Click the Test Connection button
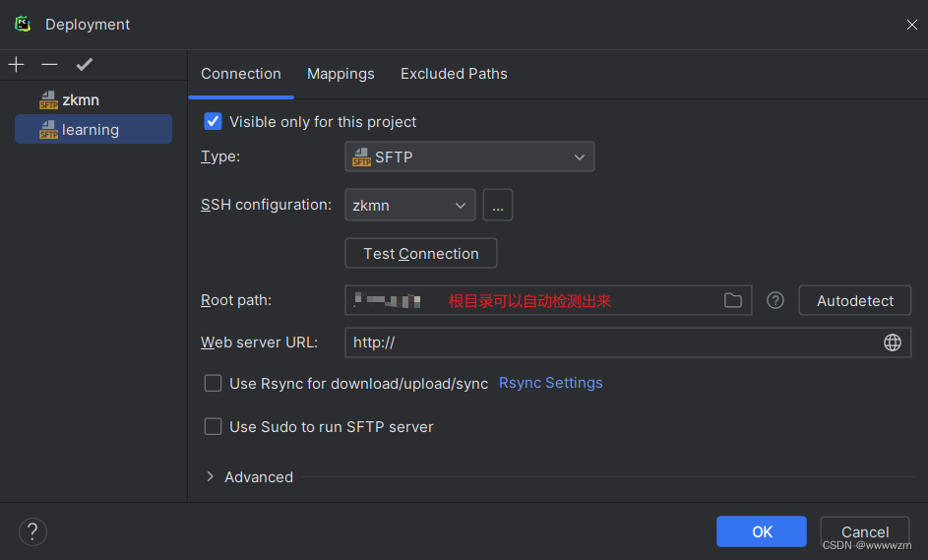Screen dimensions: 928x560 [x=421, y=253]
